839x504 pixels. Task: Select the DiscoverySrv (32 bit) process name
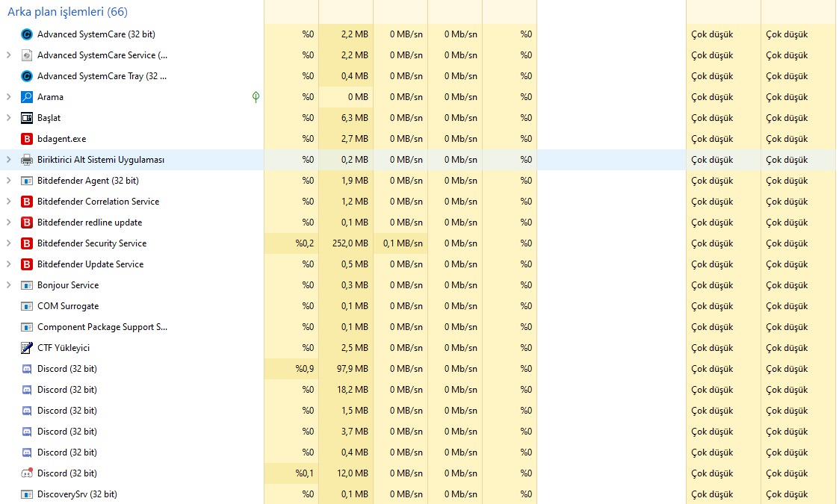(77, 494)
